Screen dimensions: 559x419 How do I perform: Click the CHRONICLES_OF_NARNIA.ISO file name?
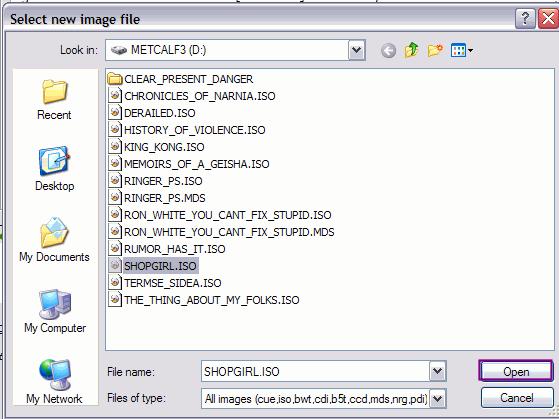[200, 96]
